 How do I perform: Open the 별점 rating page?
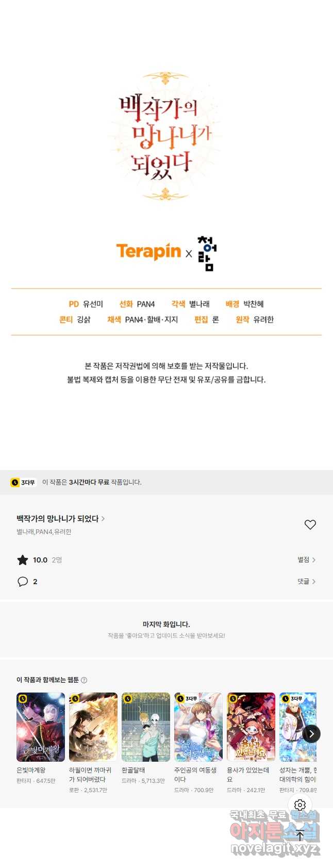306,560
